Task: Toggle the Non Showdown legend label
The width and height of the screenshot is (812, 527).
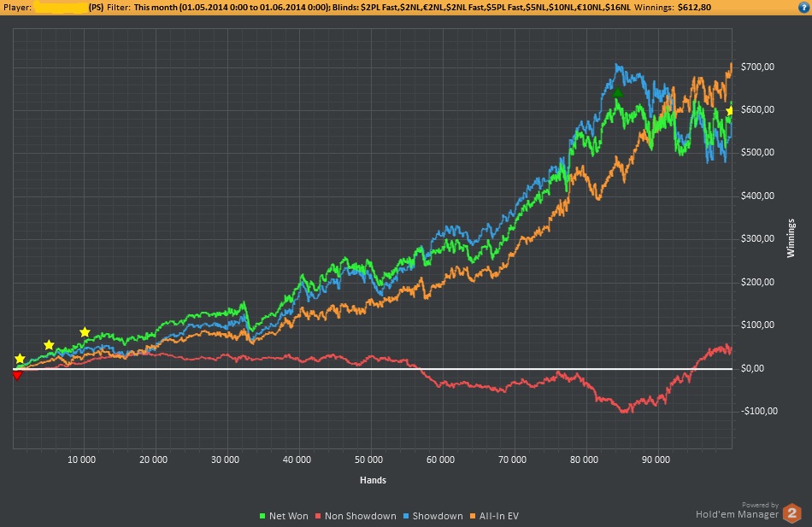Action: pyautogui.click(x=360, y=516)
